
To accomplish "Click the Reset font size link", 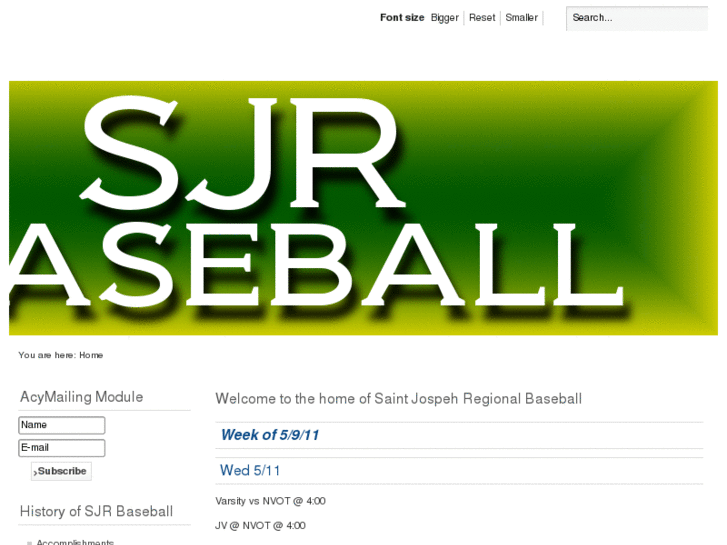I will tap(482, 18).
